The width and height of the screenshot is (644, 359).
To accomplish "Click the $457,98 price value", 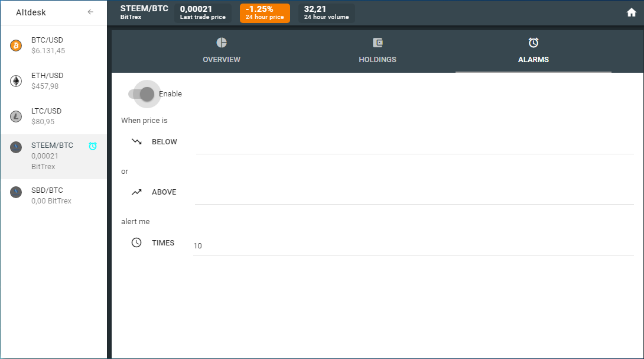I will tap(45, 86).
